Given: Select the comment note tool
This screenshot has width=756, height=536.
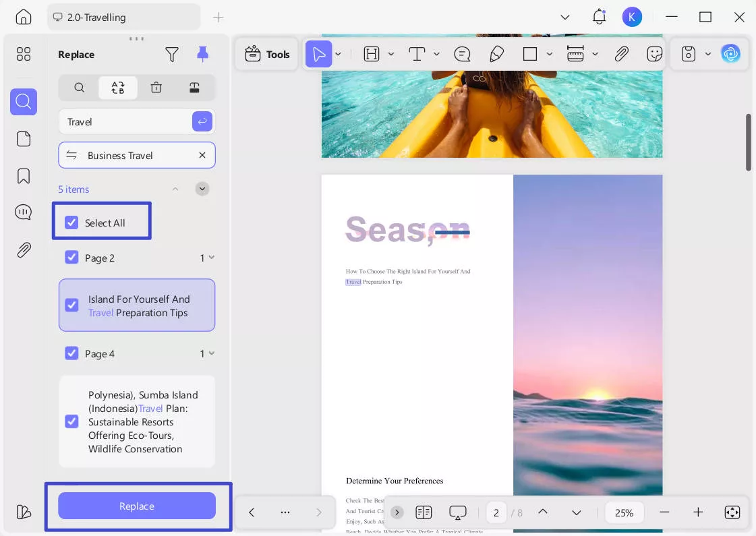Looking at the screenshot, I should pos(462,55).
